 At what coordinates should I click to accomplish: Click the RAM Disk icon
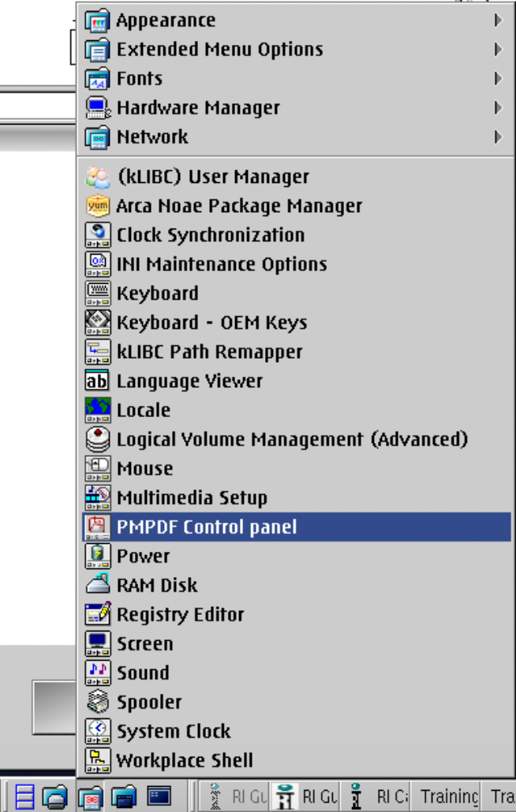point(97,585)
